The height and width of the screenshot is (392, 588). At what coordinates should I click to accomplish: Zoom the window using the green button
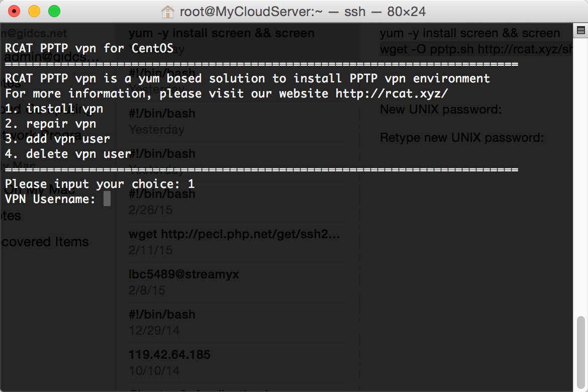coord(54,11)
